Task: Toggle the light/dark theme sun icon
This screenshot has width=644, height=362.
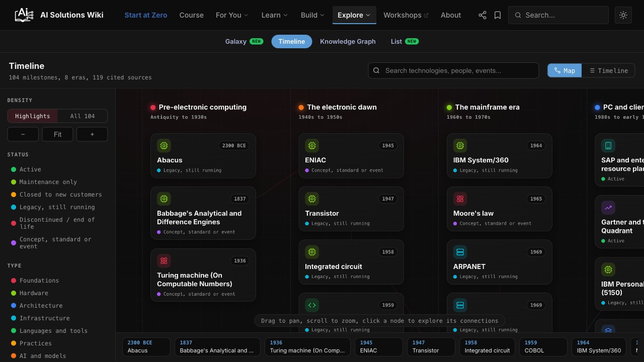Action: (x=623, y=15)
